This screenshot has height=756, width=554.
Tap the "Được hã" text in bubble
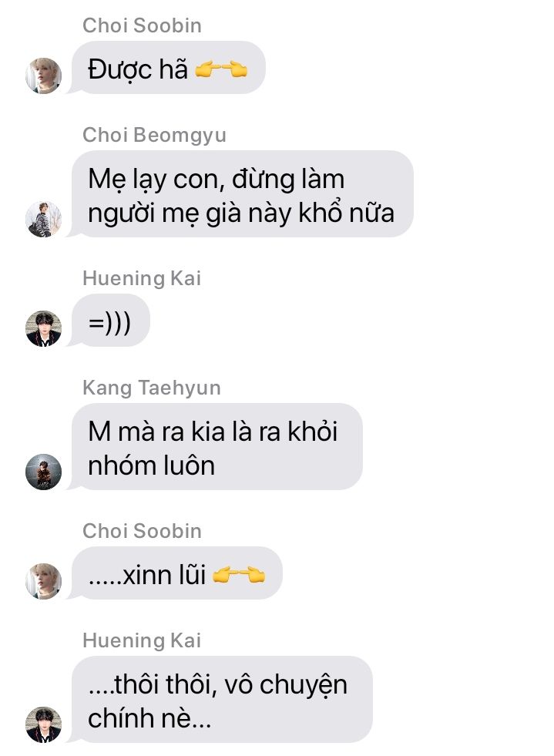coord(138,69)
